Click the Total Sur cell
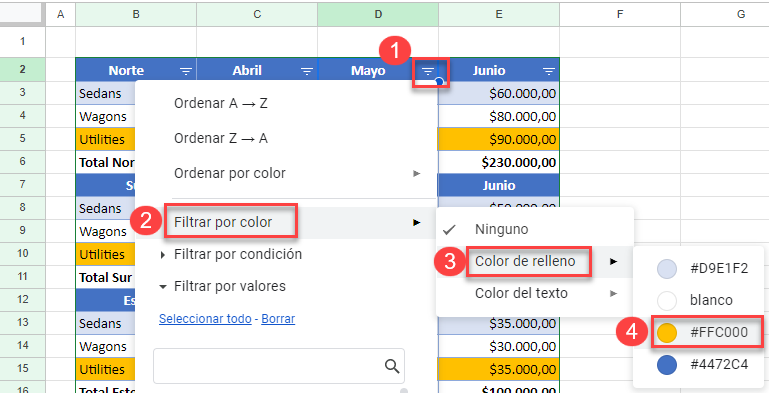 click(x=105, y=277)
